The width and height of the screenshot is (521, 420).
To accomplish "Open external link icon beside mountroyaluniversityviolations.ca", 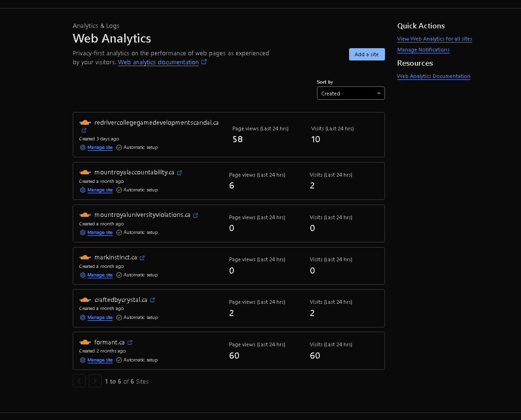I will 196,215.
